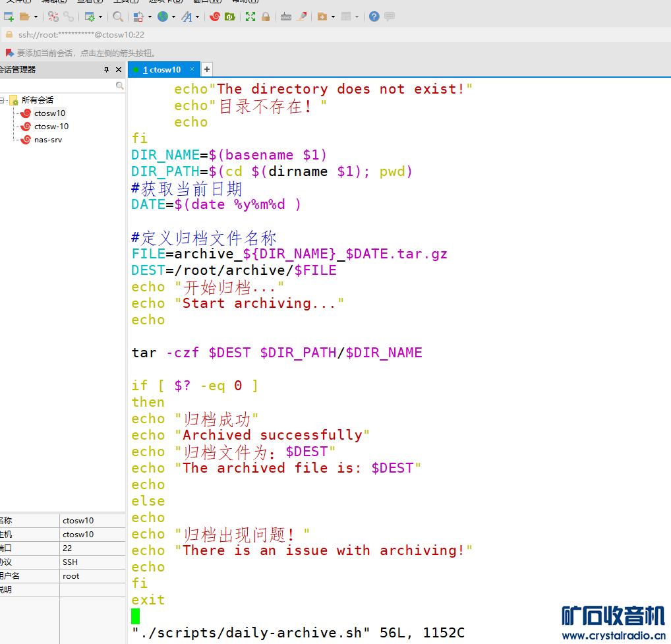Click the red Xshell swirl toolbar icon

(214, 16)
